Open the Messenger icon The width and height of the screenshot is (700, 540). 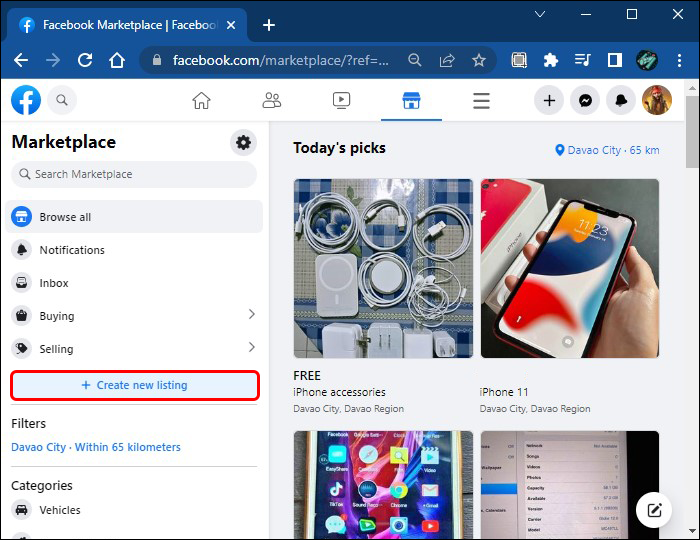pos(585,100)
